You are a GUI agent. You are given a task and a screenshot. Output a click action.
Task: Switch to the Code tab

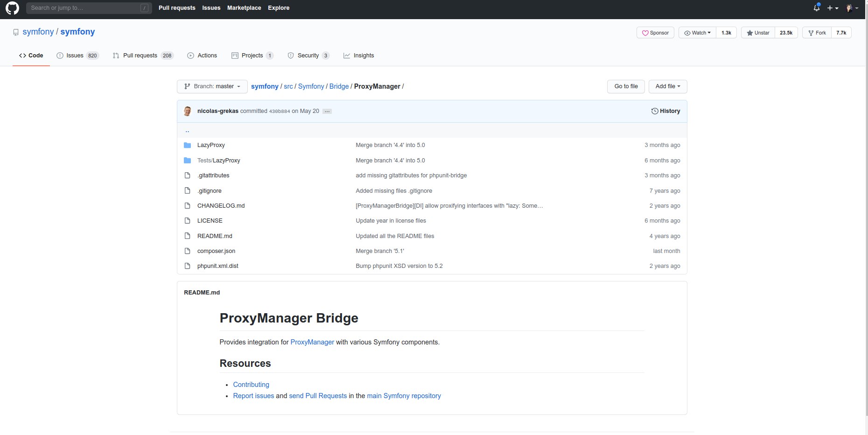pos(31,56)
